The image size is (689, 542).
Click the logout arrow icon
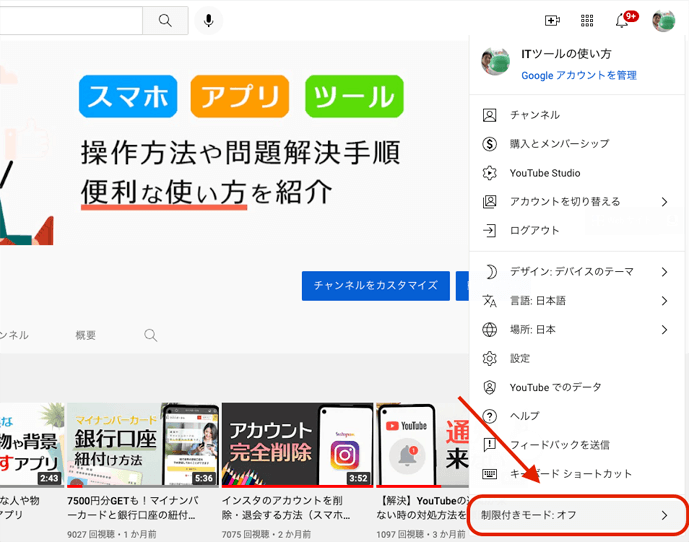click(x=490, y=230)
